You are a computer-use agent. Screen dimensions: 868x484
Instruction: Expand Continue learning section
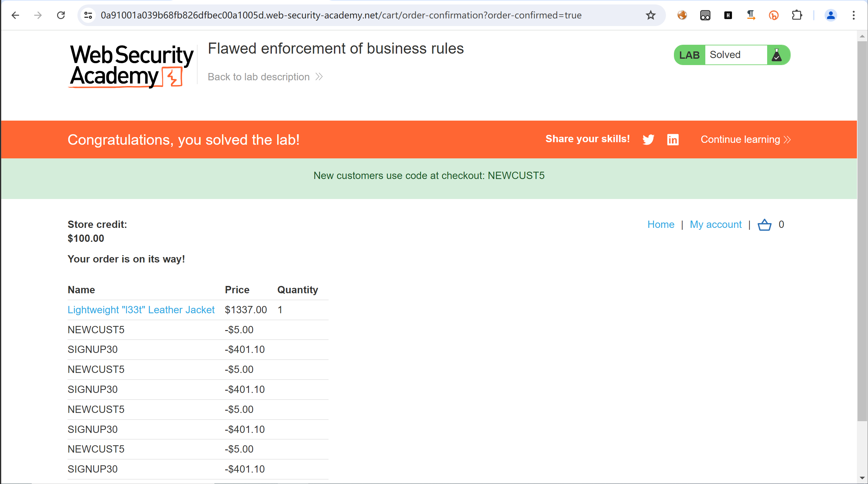click(x=746, y=139)
